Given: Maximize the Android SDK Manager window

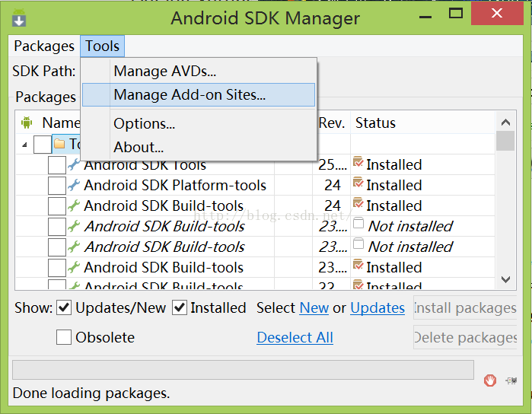Looking at the screenshot, I should pos(456,14).
